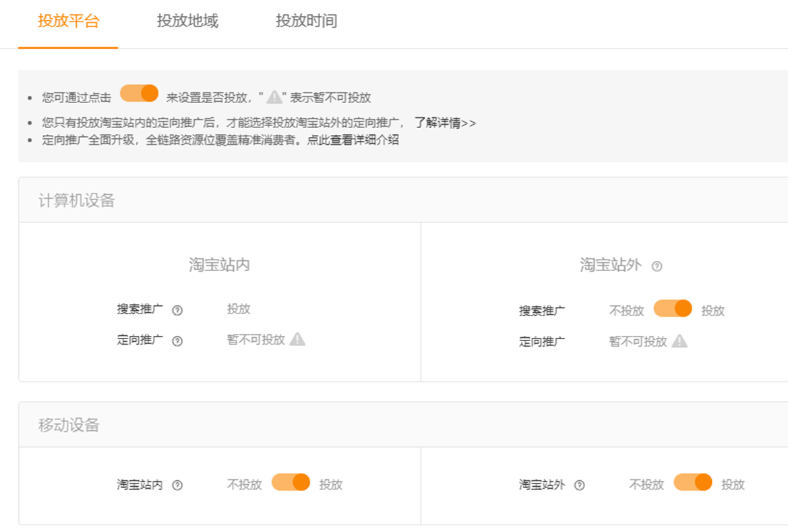Screen dimensions: 788x532
Task: Click 不投放 label beside 移动设备 淘宝站内 switch
Action: coord(244,485)
